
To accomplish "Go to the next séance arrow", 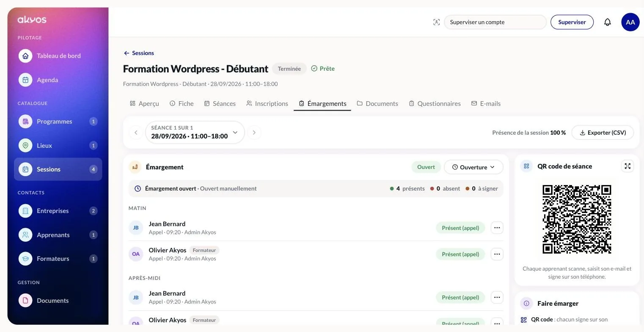I will 254,133.
